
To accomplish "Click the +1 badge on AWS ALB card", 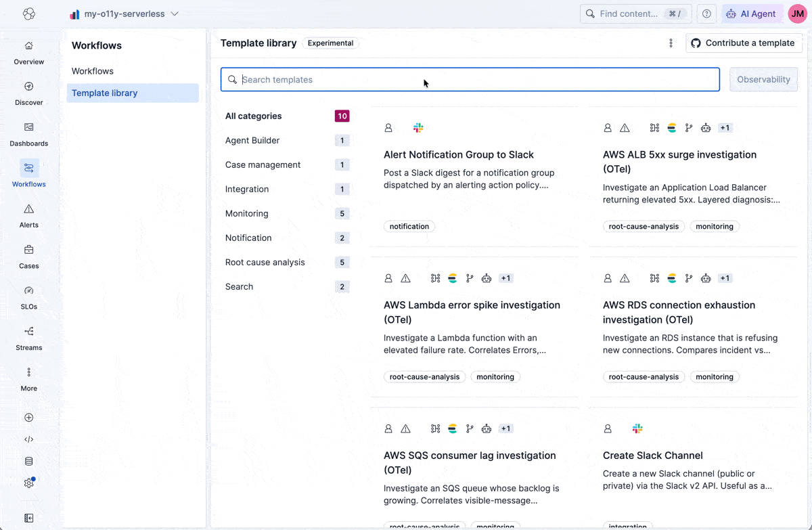I will (x=725, y=128).
